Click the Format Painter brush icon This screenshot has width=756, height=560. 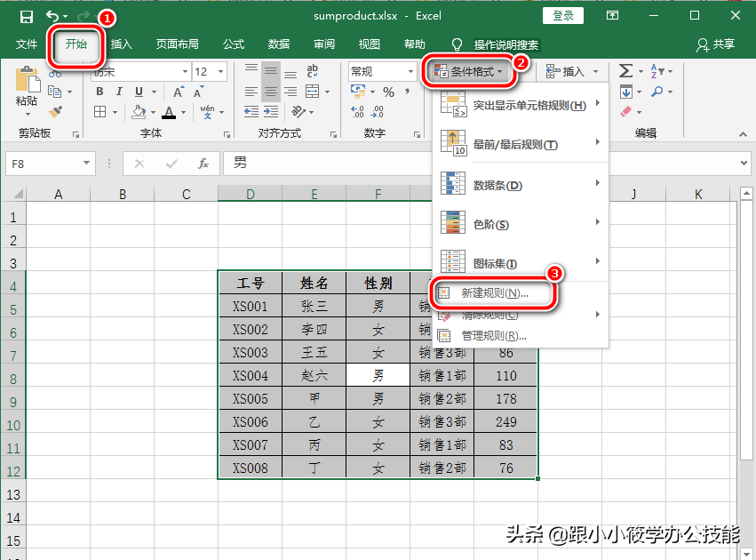pos(55,112)
